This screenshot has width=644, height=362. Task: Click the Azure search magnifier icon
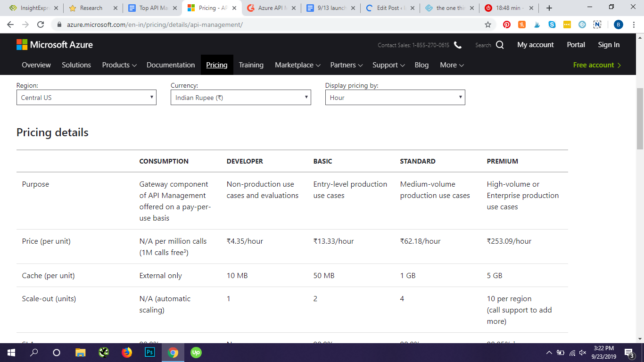[x=500, y=45]
